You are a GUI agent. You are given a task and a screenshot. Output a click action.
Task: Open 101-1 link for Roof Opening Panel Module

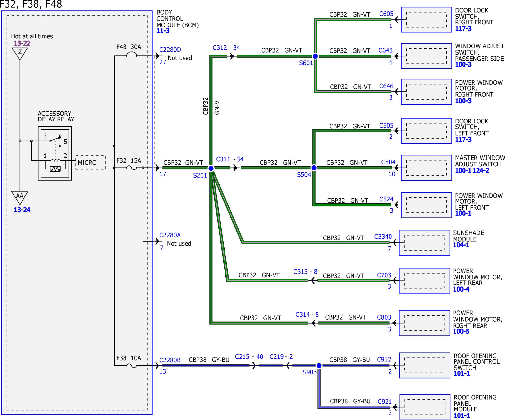pyautogui.click(x=462, y=416)
